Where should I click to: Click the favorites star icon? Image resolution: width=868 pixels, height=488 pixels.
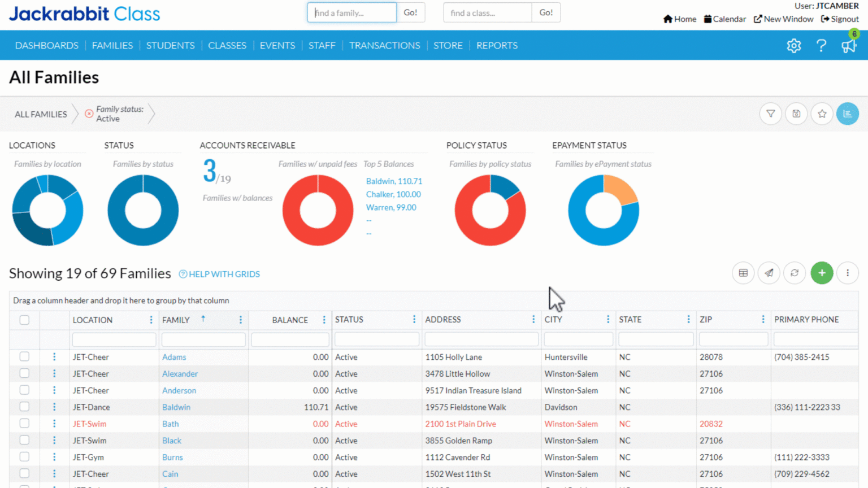[822, 114]
